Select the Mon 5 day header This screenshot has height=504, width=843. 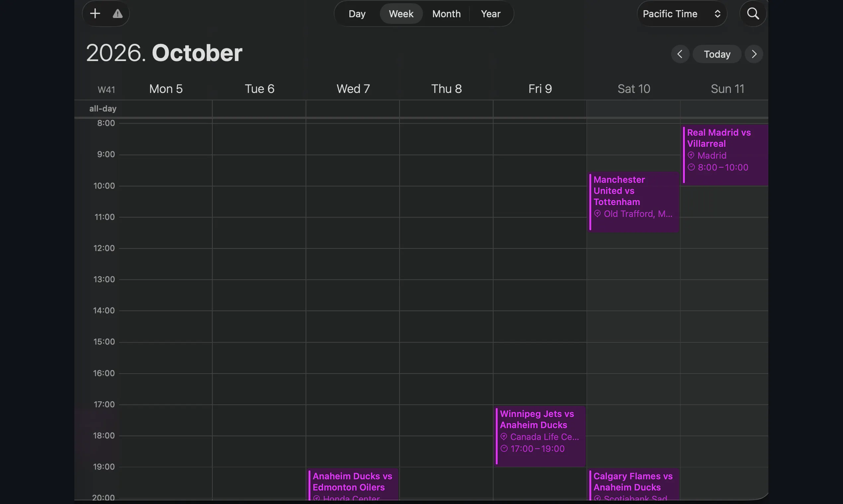[166, 89]
